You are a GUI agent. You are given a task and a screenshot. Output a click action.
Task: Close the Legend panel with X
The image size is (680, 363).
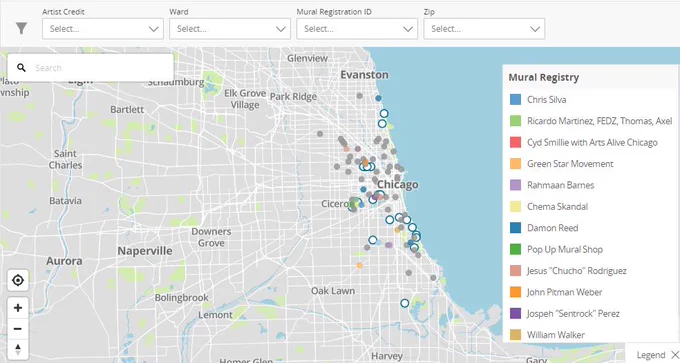(x=674, y=355)
